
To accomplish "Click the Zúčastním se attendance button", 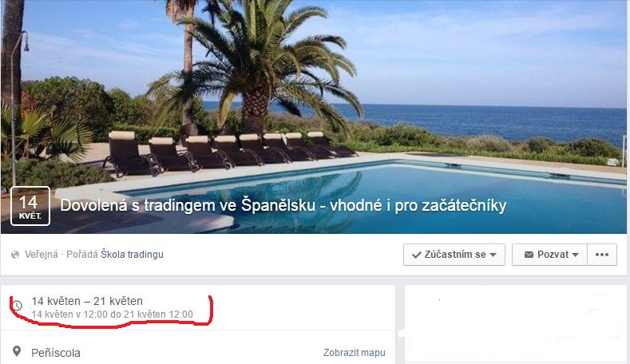I will click(454, 255).
